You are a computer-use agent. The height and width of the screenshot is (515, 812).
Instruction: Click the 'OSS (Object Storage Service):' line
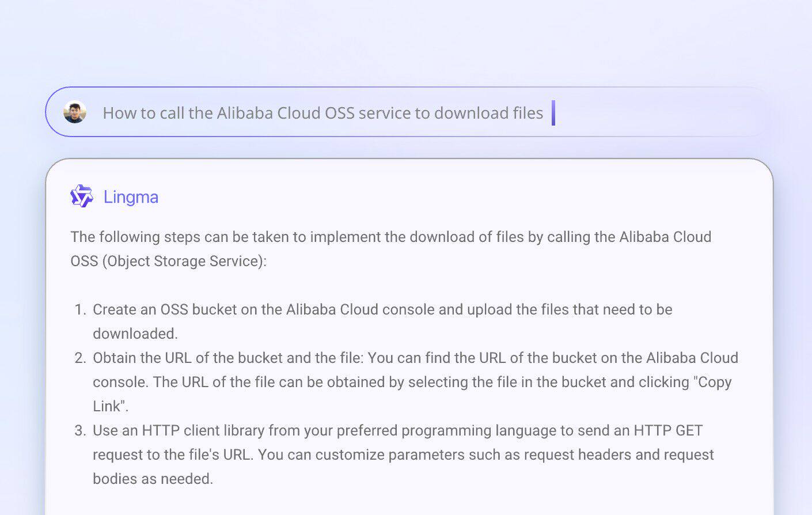point(168,261)
